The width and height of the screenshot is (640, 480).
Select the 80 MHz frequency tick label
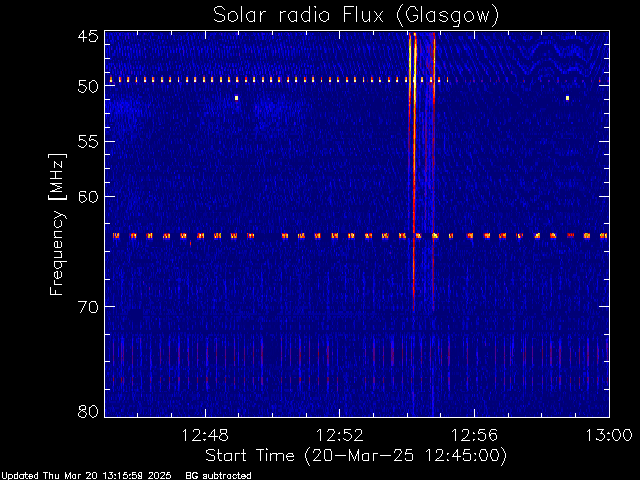point(88,411)
